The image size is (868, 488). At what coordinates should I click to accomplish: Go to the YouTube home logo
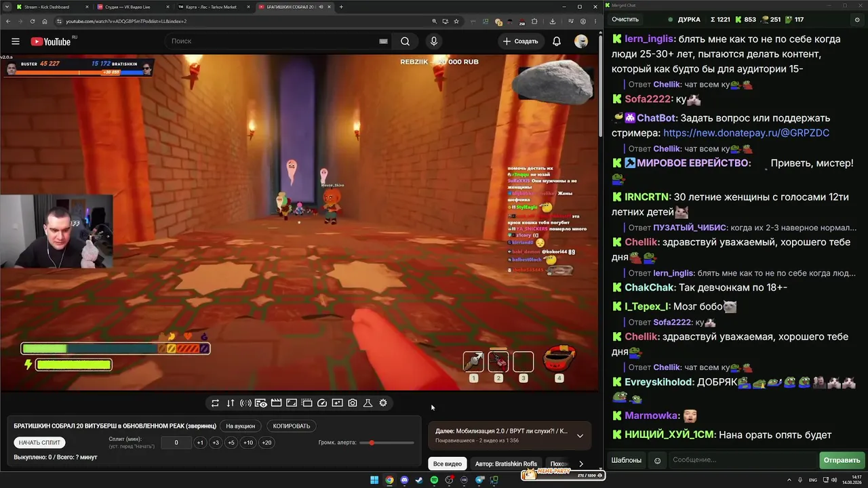pos(51,41)
